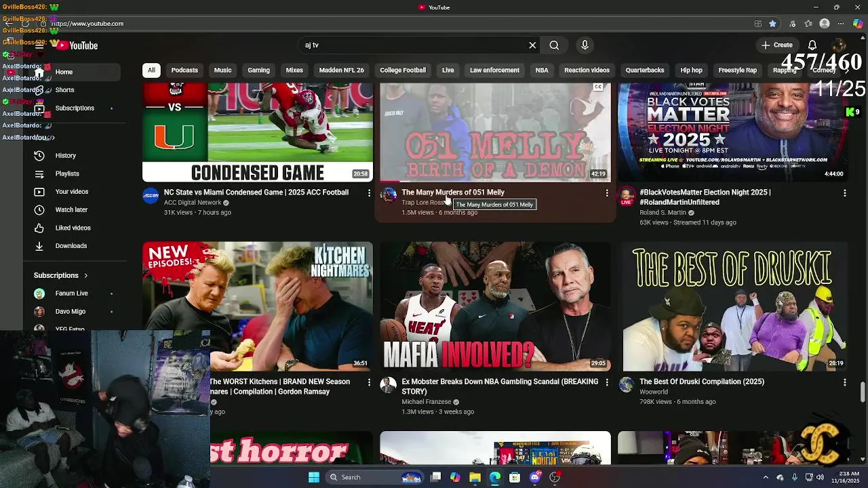The width and height of the screenshot is (868, 488).
Task: Click the YouTube logo
Action: [x=77, y=45]
